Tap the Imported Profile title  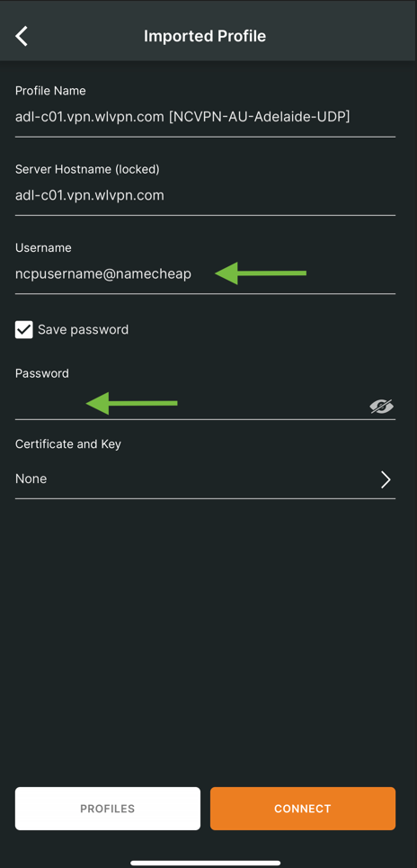(205, 36)
